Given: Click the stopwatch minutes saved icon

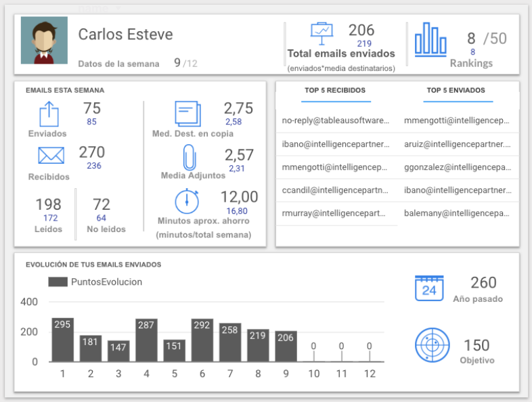Looking at the screenshot, I should point(187,202).
